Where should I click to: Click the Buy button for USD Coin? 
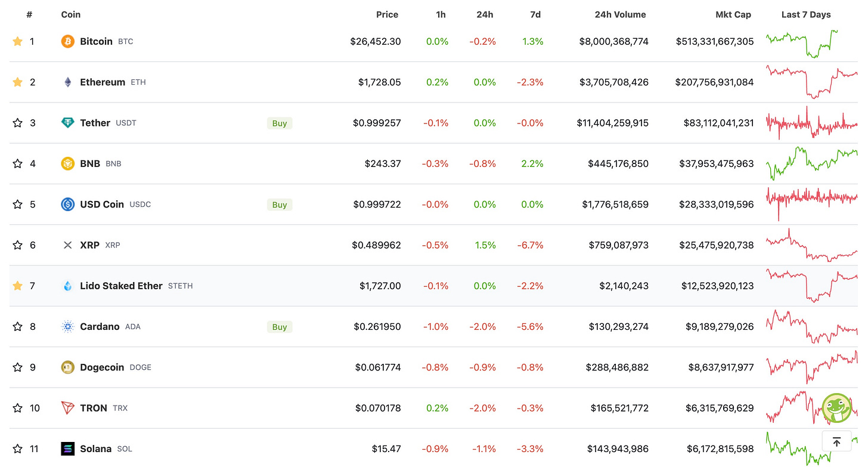click(280, 205)
